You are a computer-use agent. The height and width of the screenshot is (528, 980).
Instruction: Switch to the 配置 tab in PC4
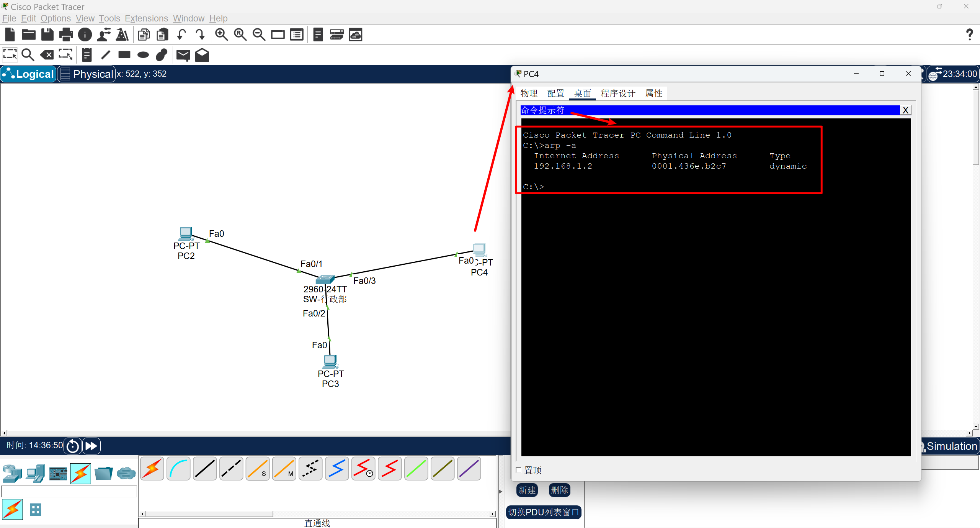tap(556, 93)
